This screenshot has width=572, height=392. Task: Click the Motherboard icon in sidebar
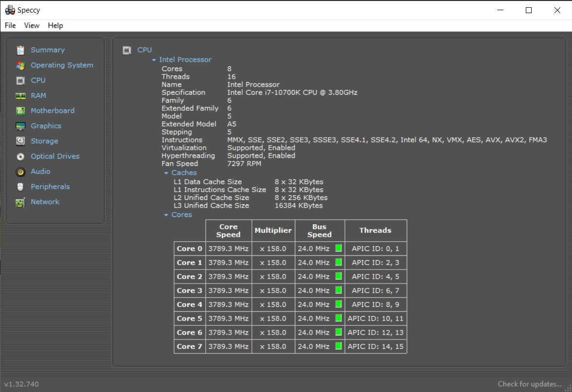click(20, 111)
